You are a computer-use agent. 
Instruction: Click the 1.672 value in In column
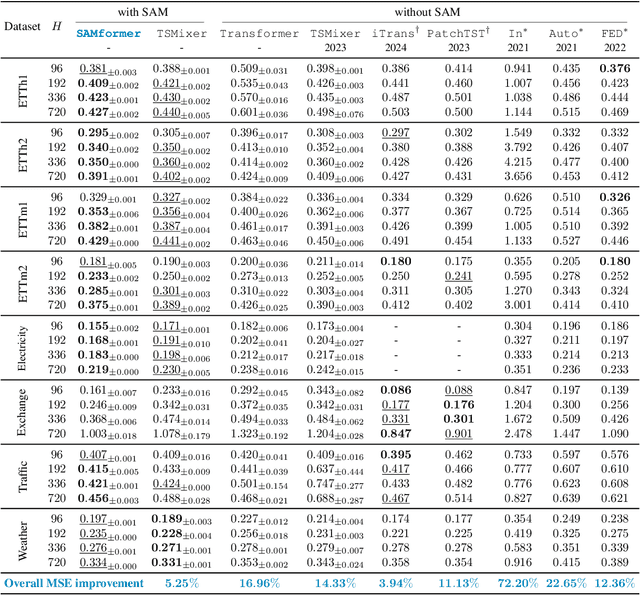point(518,419)
